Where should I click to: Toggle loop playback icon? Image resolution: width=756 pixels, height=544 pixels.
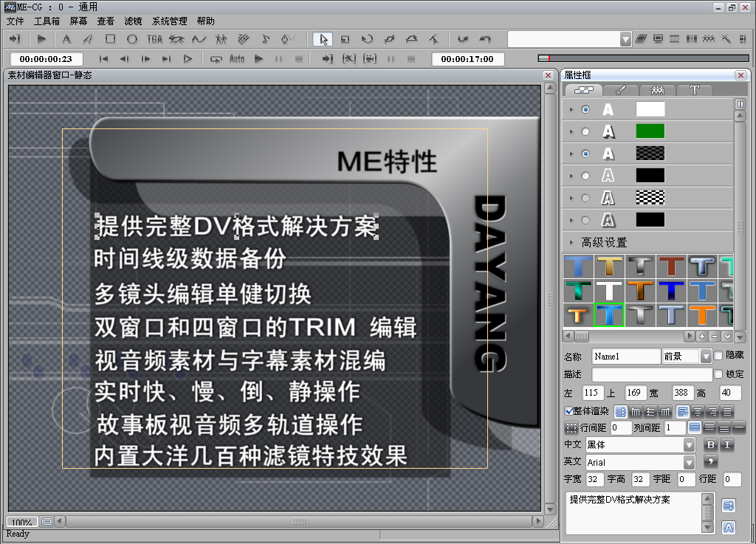pos(216,59)
